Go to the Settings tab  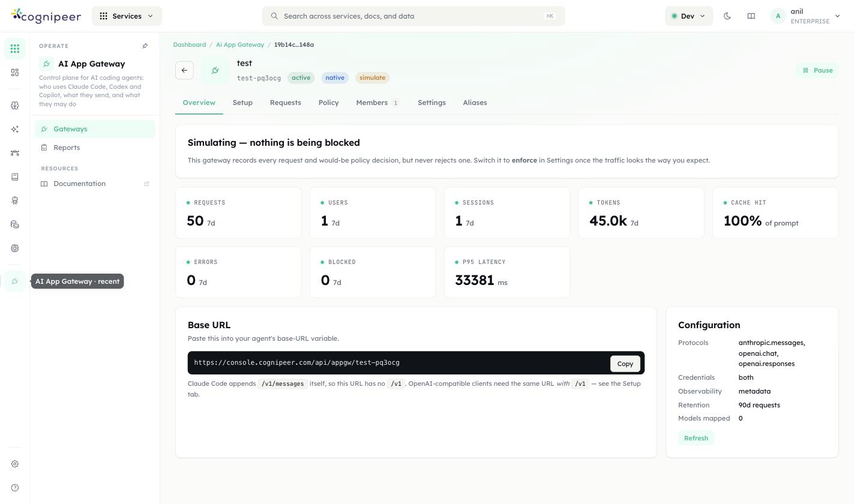point(432,103)
